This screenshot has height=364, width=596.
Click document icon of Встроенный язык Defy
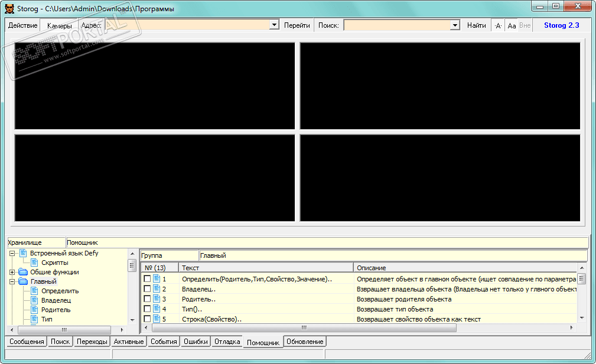coord(23,252)
